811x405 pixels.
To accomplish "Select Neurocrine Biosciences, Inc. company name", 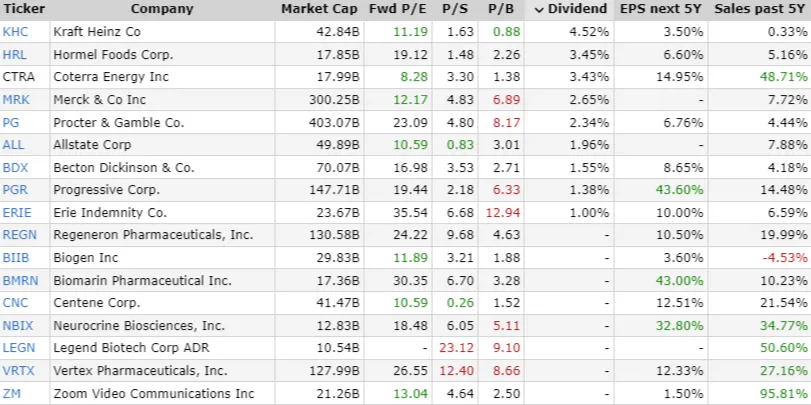I will (139, 325).
